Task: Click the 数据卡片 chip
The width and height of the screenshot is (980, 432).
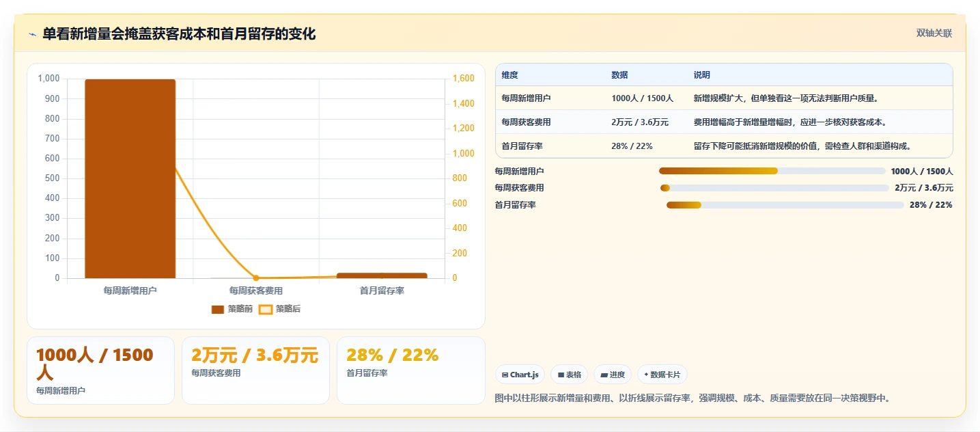Action: (x=662, y=375)
